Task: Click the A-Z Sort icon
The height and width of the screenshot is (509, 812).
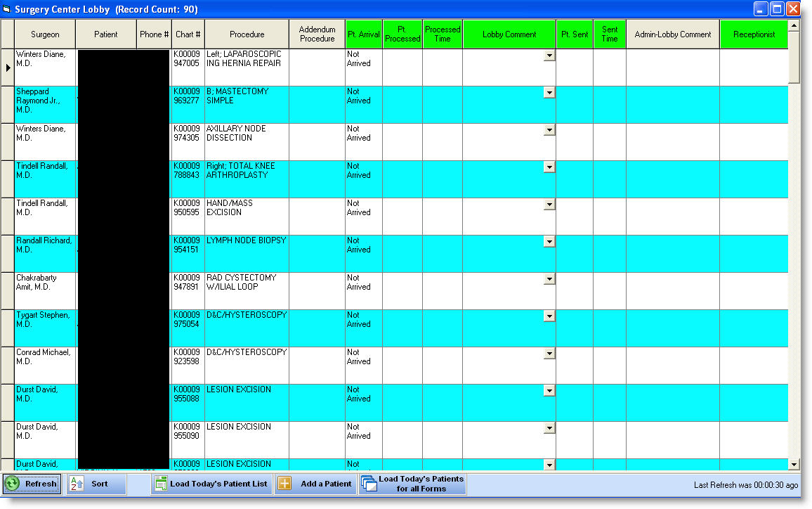Action: coord(77,484)
